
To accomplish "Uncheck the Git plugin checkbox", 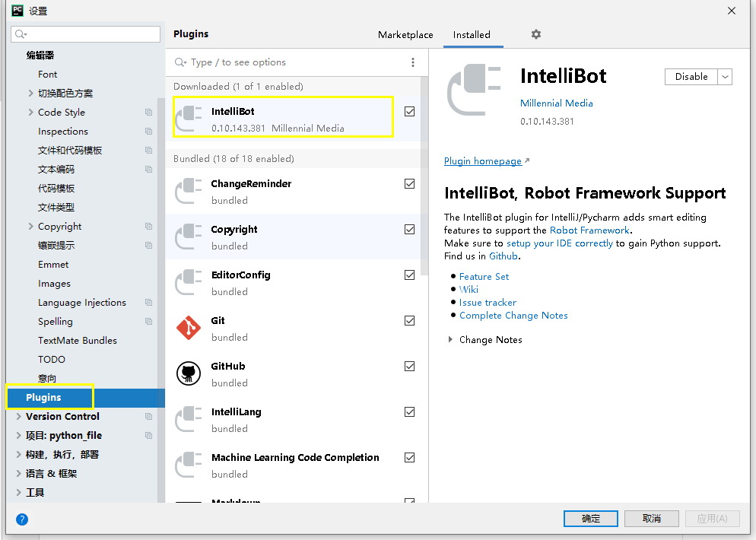I will coord(409,321).
